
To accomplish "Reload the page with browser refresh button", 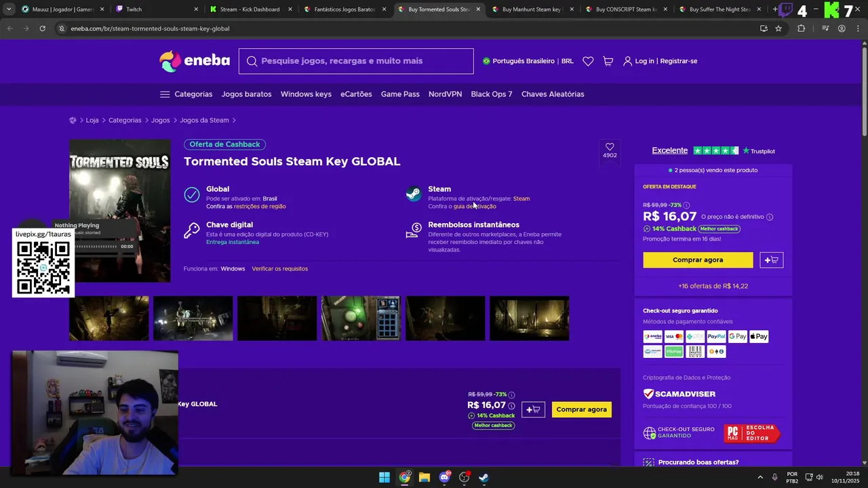I will pos(42,28).
